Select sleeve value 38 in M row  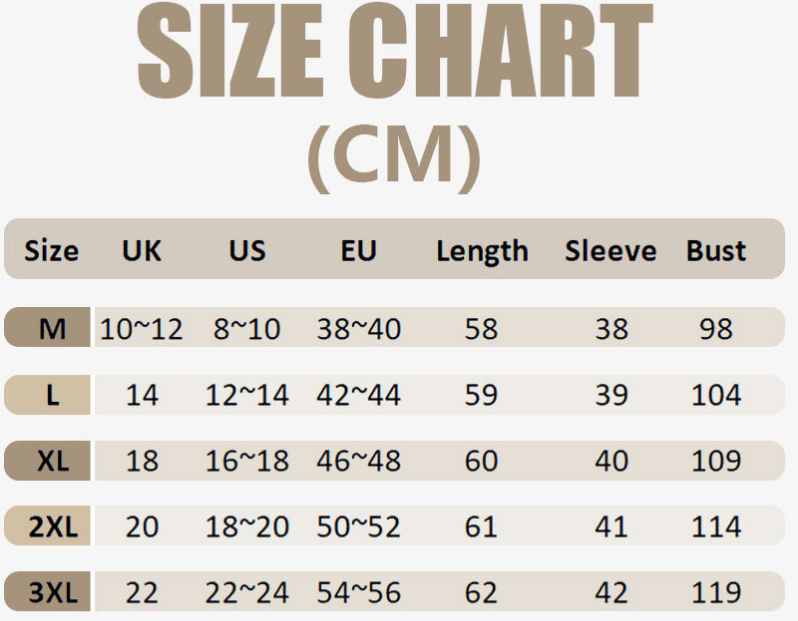coord(611,328)
